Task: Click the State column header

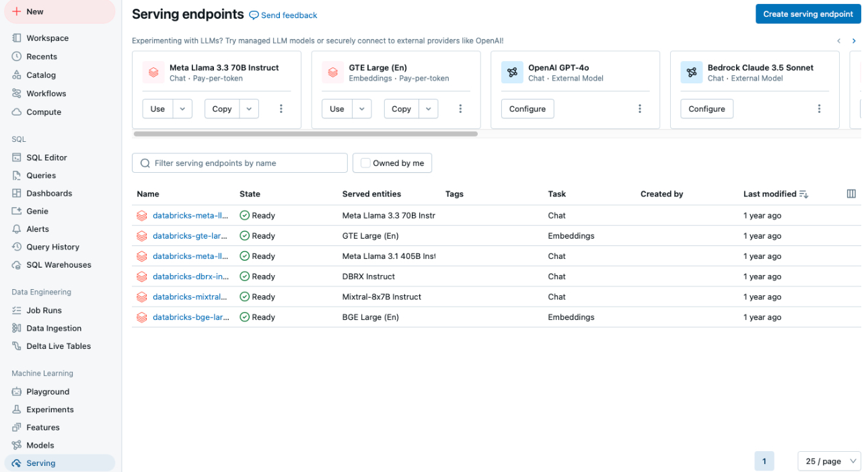Action: coord(250,194)
